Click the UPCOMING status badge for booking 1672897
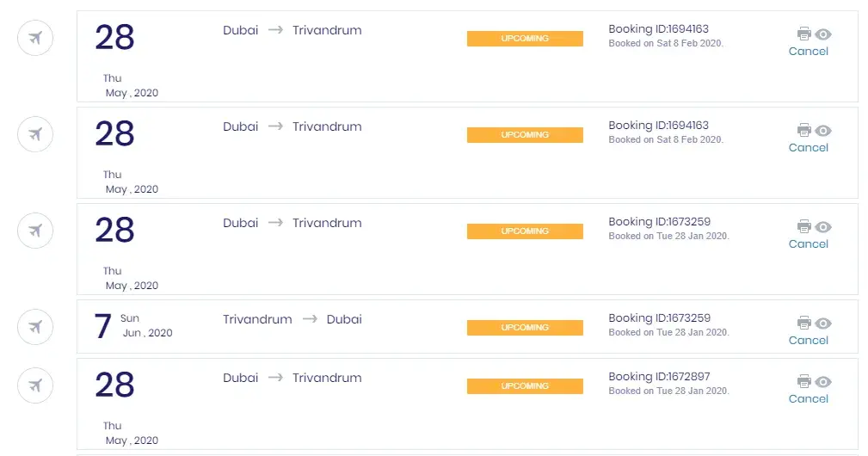This screenshot has height=456, width=868. (x=525, y=386)
